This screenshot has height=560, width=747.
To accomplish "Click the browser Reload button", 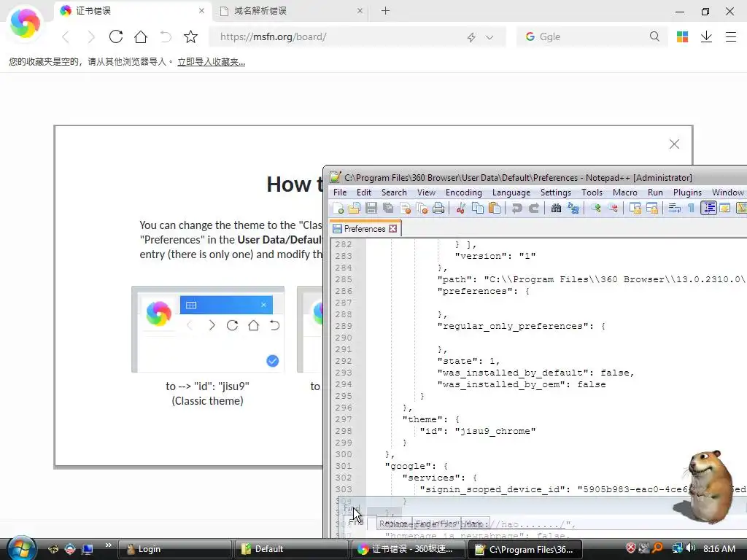I will 116,36.
